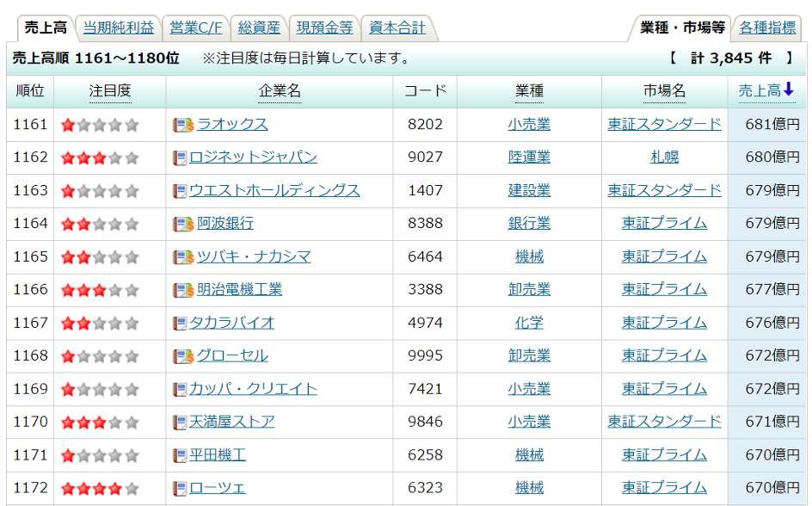Open the ツバキ・ナカシマ company link

pyautogui.click(x=254, y=256)
